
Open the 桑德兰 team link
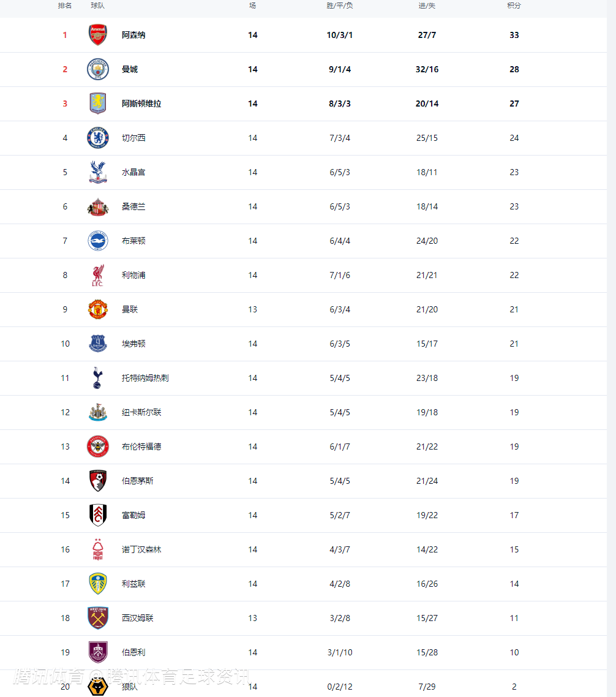pyautogui.click(x=133, y=206)
